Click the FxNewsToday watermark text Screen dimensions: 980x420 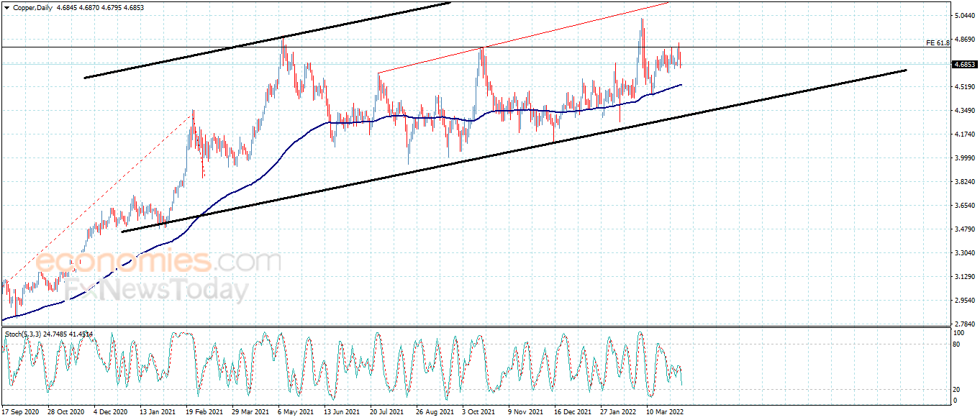tap(157, 290)
